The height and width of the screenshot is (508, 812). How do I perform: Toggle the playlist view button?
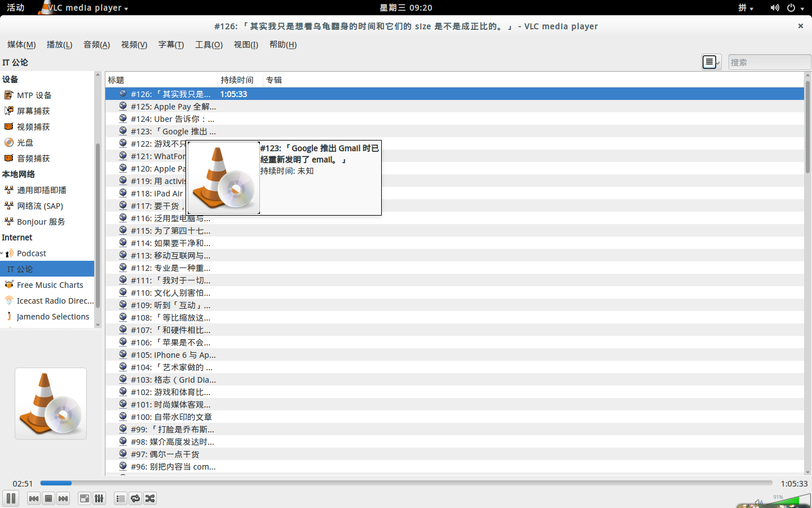(120, 498)
